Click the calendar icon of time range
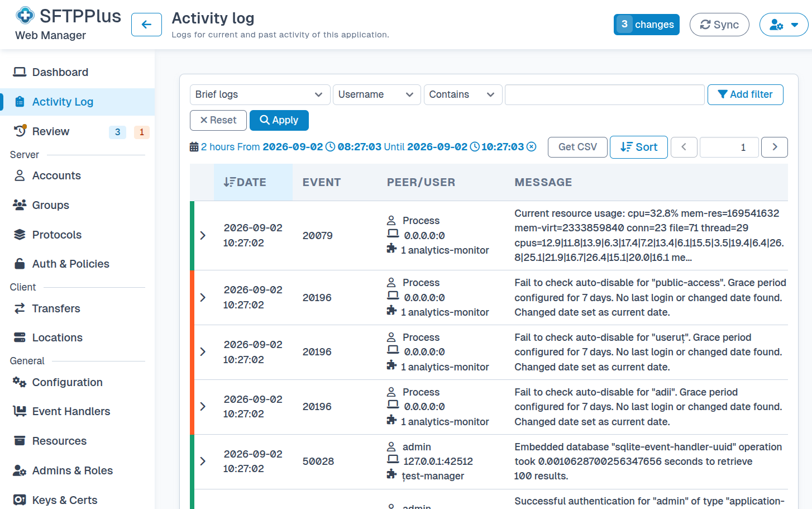This screenshot has width=812, height=509. click(194, 147)
